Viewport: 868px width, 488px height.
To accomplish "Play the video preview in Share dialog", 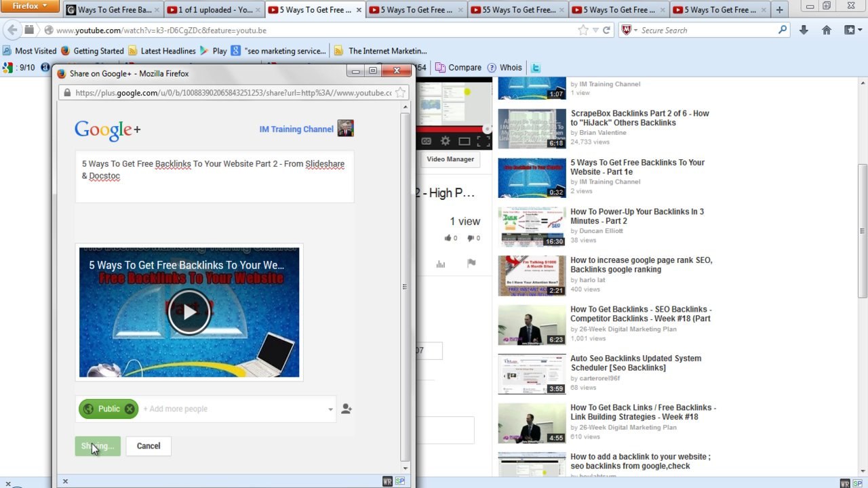I will click(189, 312).
